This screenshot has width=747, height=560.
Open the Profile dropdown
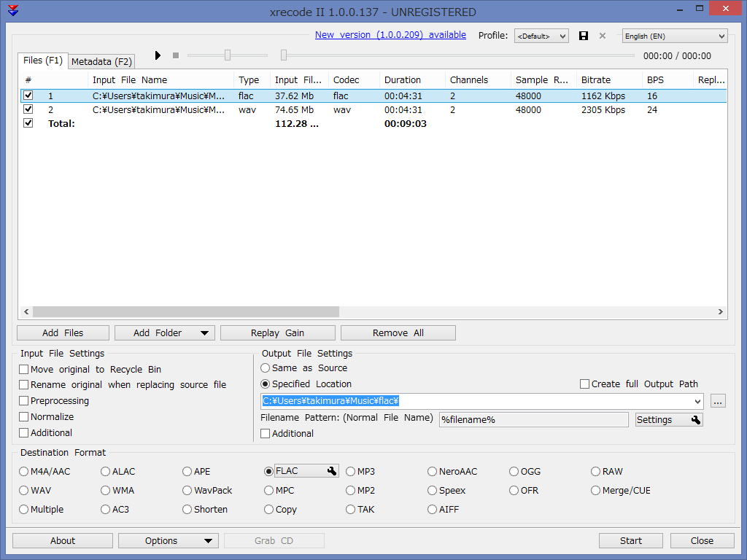click(x=541, y=36)
